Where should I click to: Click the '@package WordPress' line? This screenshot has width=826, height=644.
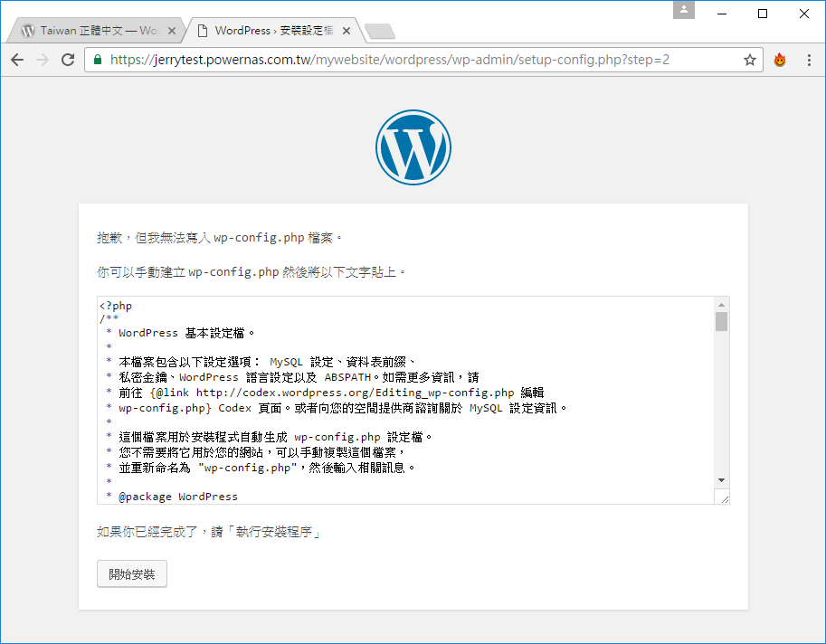pyautogui.click(x=178, y=497)
